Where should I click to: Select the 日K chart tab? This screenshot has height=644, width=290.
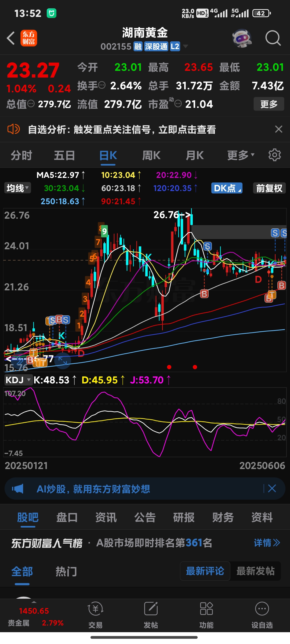(x=108, y=155)
